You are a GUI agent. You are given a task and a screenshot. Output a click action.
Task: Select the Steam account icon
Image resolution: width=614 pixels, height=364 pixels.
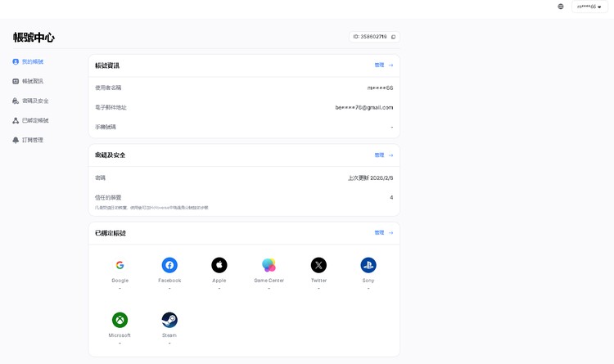coord(169,320)
